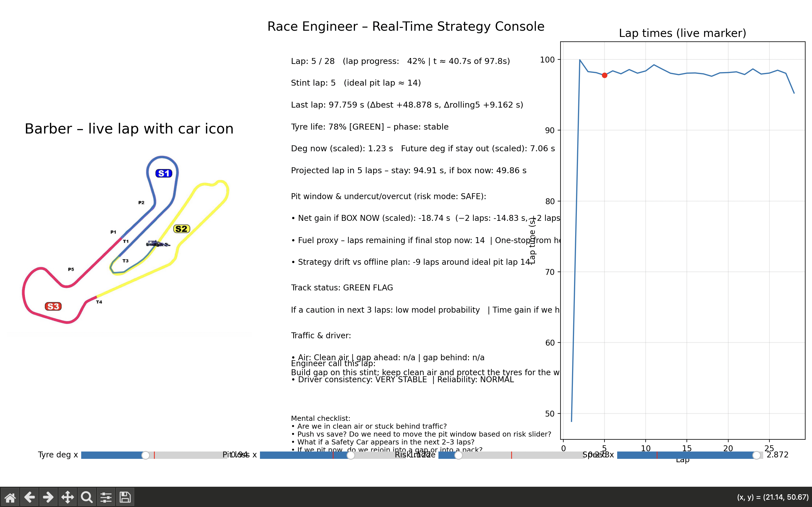This screenshot has width=812, height=507.
Task: Click the Back arrow toolbar icon
Action: point(29,497)
